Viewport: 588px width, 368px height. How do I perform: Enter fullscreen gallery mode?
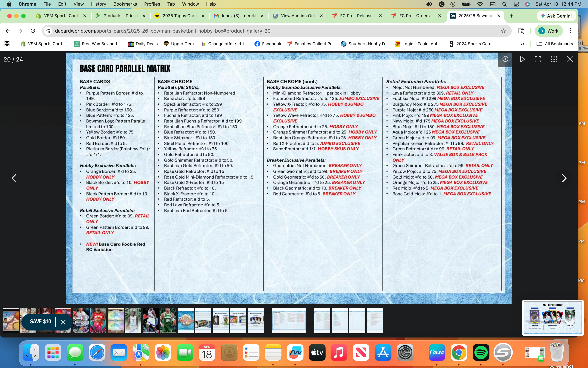pyautogui.click(x=538, y=59)
